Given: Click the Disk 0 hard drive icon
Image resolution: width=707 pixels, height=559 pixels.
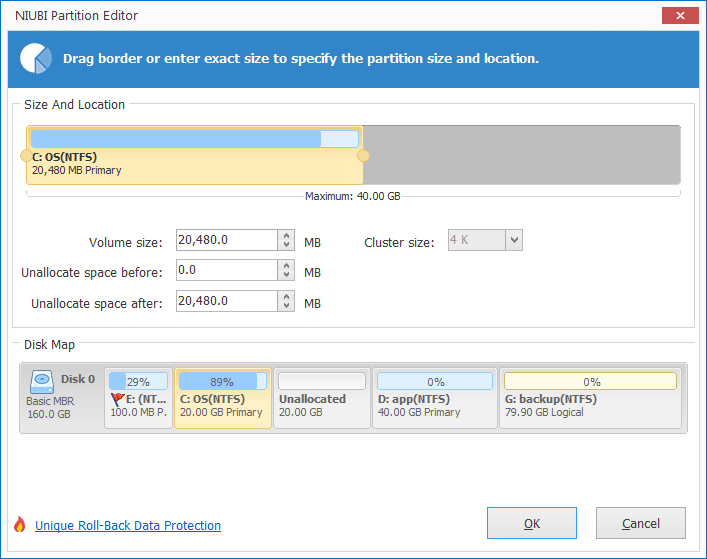Looking at the screenshot, I should pos(41,381).
